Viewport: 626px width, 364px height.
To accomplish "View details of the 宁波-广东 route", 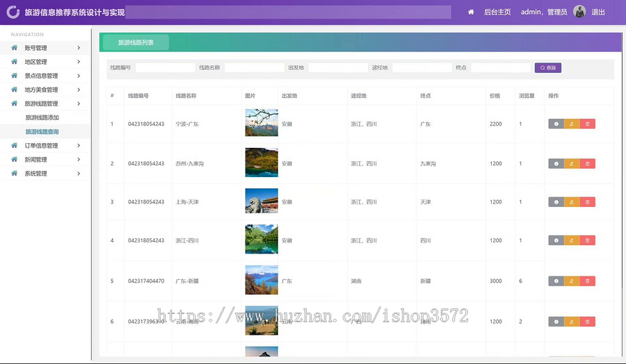I will [x=556, y=124].
